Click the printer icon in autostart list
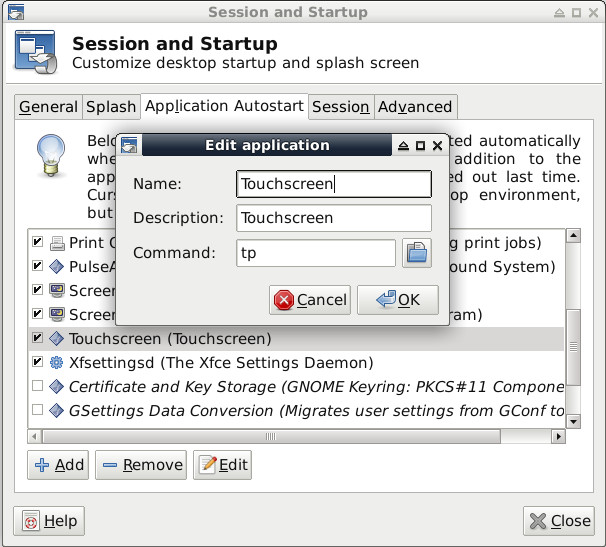This screenshot has width=606, height=547. pyautogui.click(x=56, y=243)
